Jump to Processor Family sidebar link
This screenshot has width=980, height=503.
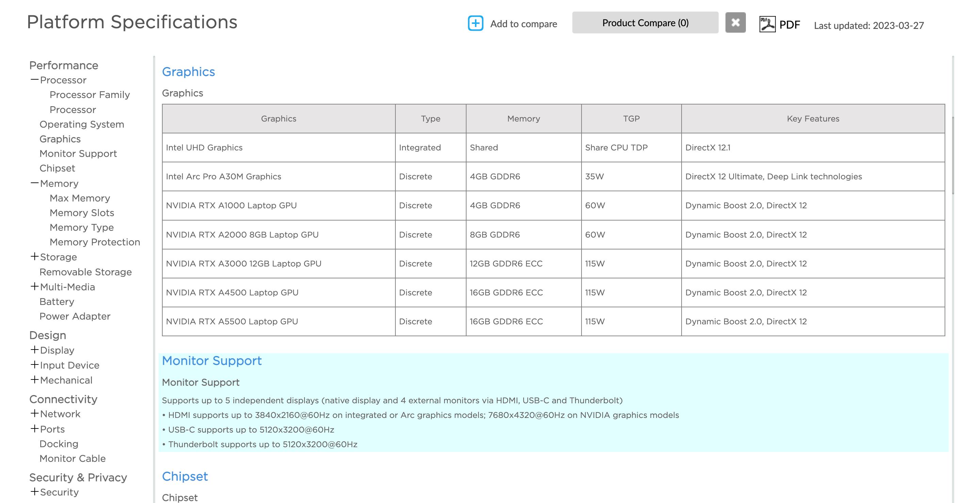coord(89,95)
